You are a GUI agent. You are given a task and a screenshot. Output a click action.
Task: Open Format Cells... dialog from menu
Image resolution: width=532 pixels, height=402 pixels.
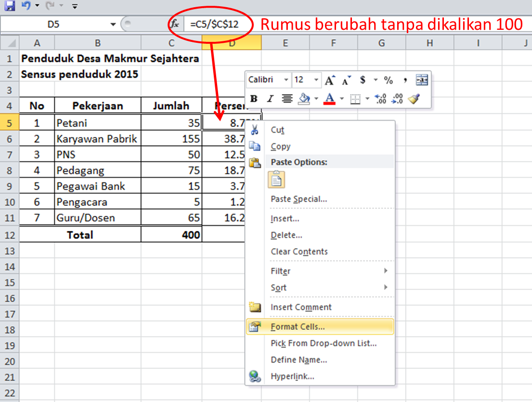(x=320, y=327)
